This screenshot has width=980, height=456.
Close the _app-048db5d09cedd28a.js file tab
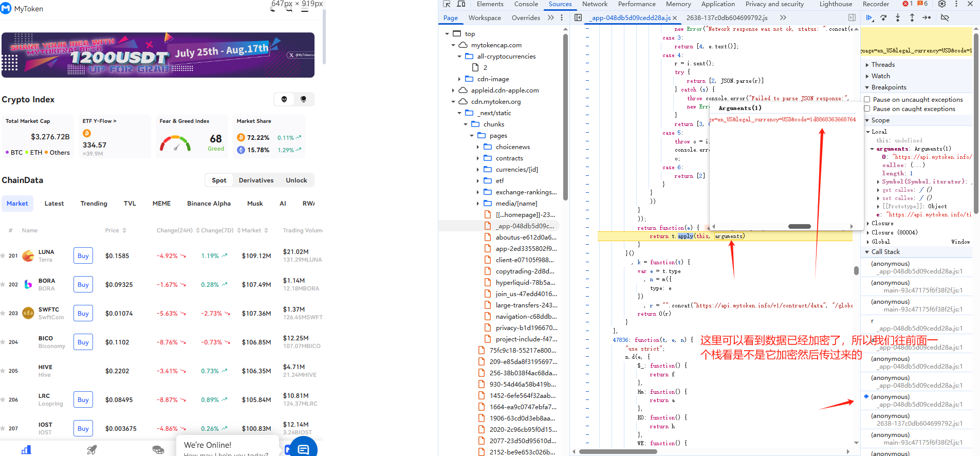[x=675, y=17]
